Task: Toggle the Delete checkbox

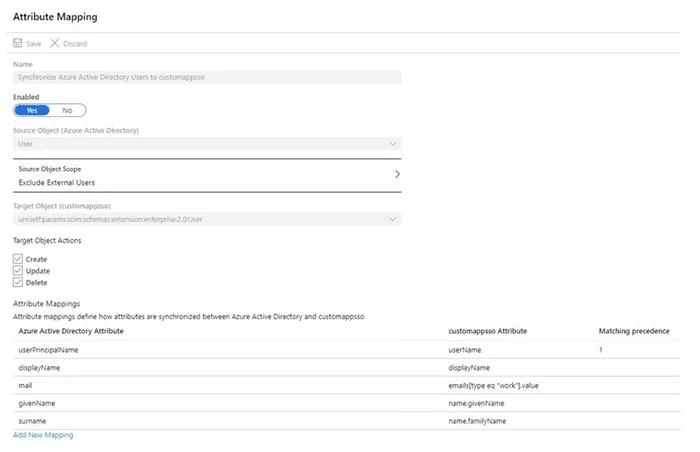Action: pos(18,282)
